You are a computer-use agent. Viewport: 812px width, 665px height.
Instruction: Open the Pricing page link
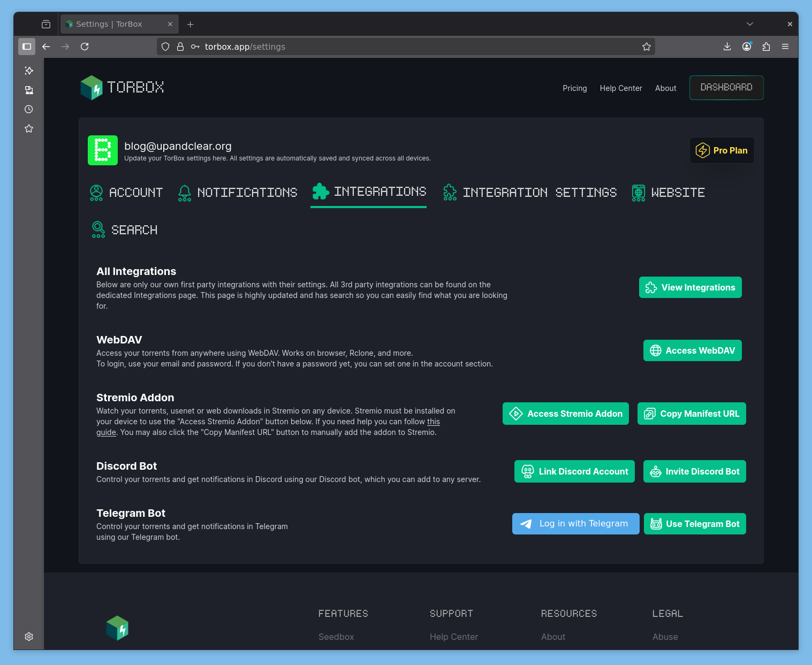575,88
